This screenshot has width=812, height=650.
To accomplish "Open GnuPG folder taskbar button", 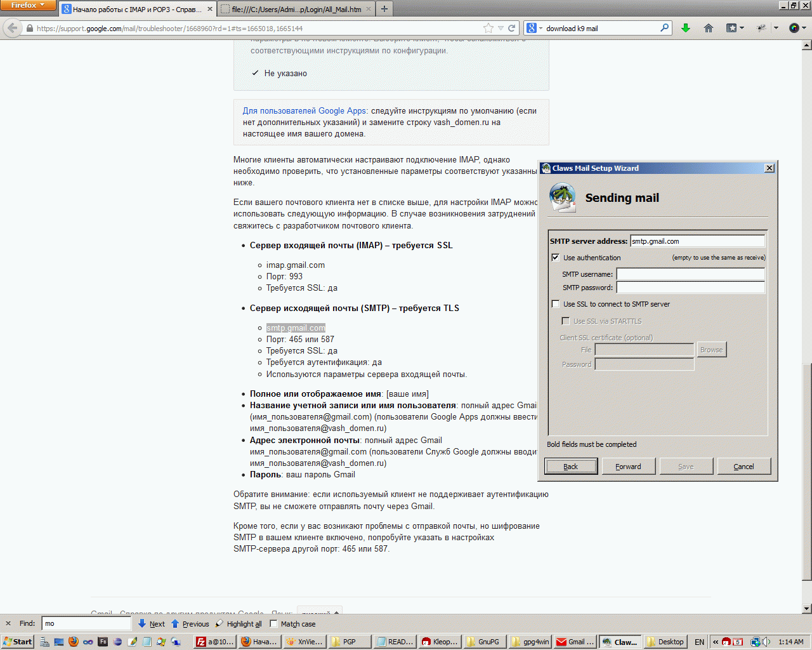I will 484,642.
